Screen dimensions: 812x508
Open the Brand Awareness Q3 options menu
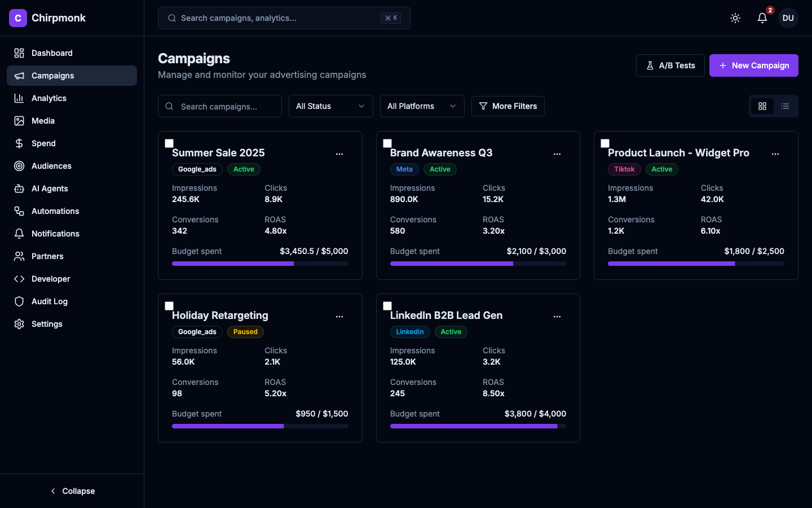(557, 154)
